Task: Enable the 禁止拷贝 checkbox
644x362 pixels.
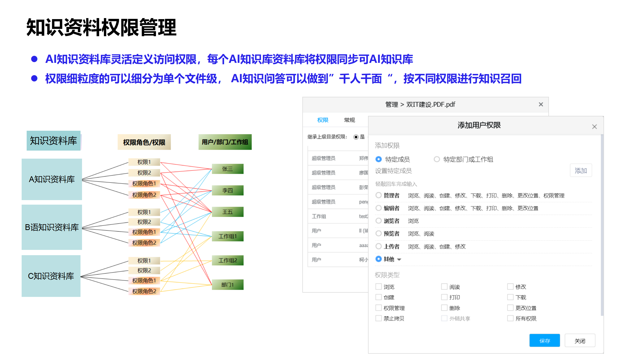Action: point(379,318)
